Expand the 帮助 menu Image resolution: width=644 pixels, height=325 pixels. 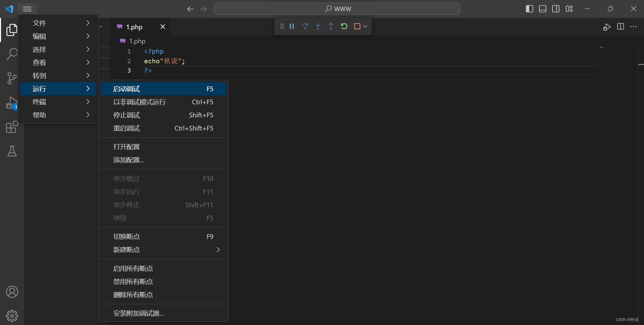58,115
